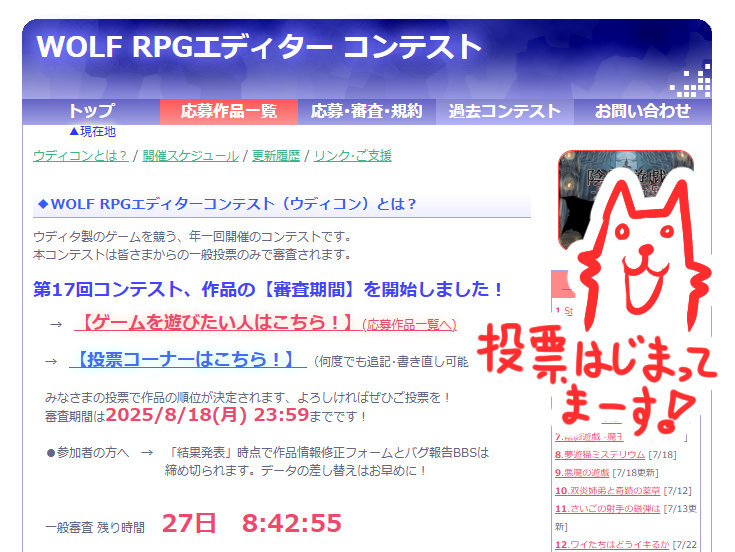This screenshot has width=735, height=552.
Task: Click the 第17回コンテスト 審査期間 announcement heading
Action: click(268, 290)
